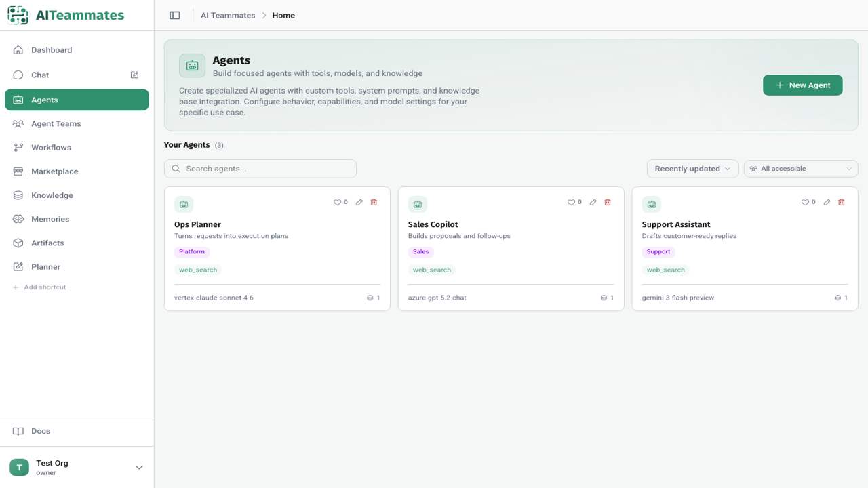Toggle heart on Support Assistant agent

[808, 202]
